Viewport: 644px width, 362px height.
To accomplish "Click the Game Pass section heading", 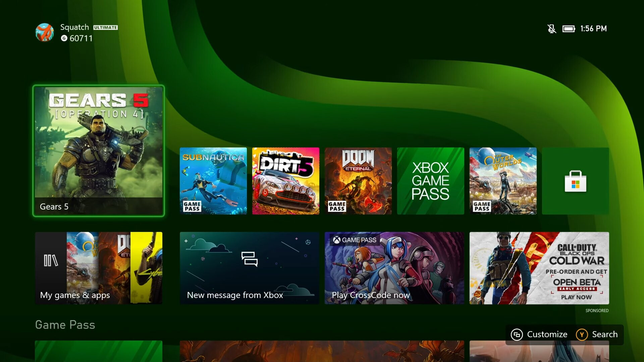I will click(65, 325).
